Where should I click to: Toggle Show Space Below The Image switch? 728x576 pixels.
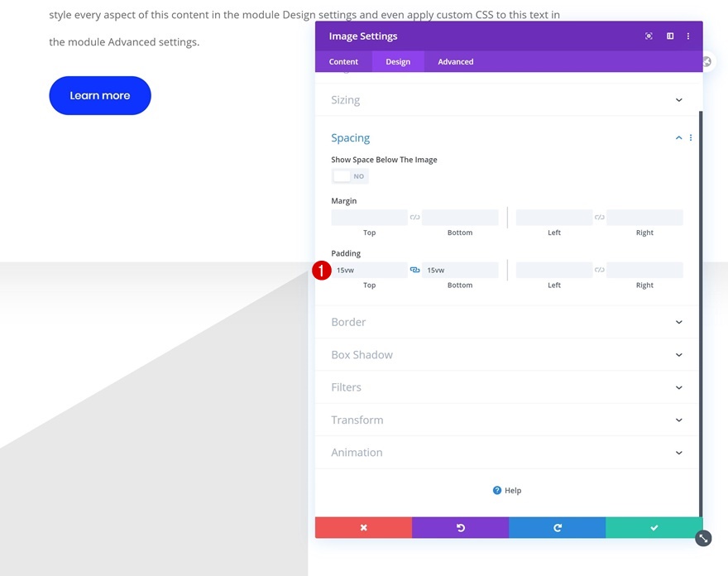pyautogui.click(x=350, y=176)
